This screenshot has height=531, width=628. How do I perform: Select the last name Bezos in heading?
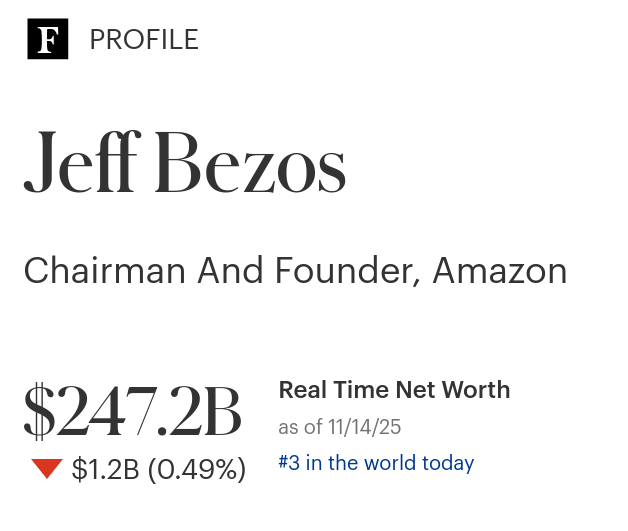point(250,163)
